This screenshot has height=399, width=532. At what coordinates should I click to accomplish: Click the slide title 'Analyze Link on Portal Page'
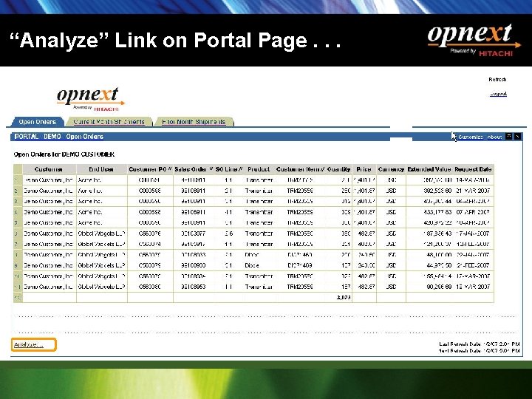[x=175, y=41]
